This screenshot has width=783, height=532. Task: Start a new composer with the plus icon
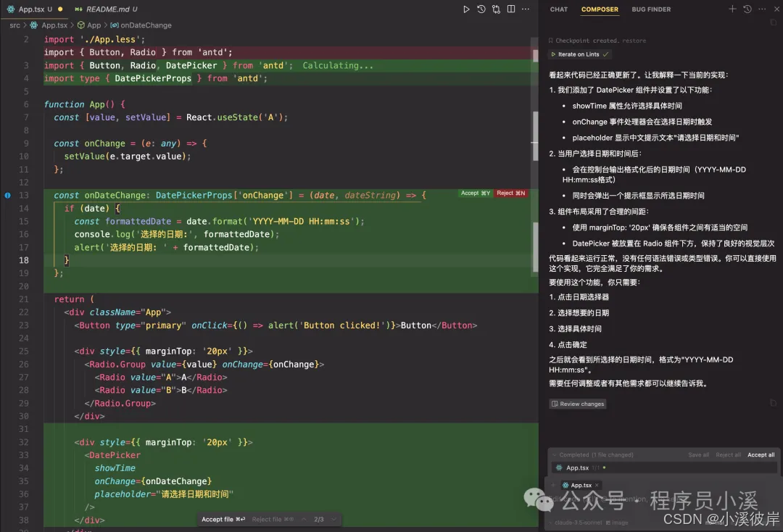click(x=732, y=9)
